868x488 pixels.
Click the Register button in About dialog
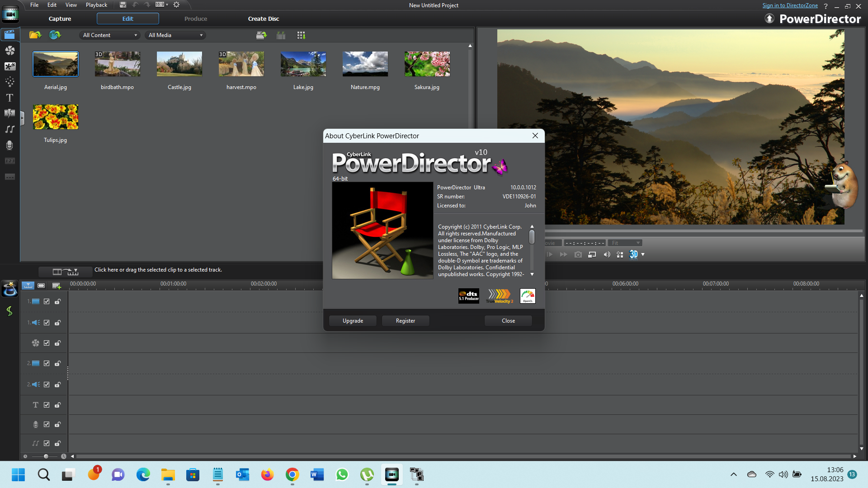(x=406, y=321)
